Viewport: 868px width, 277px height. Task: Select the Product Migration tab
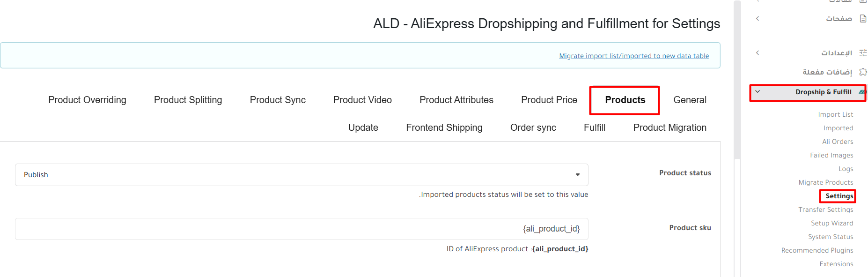669,127
